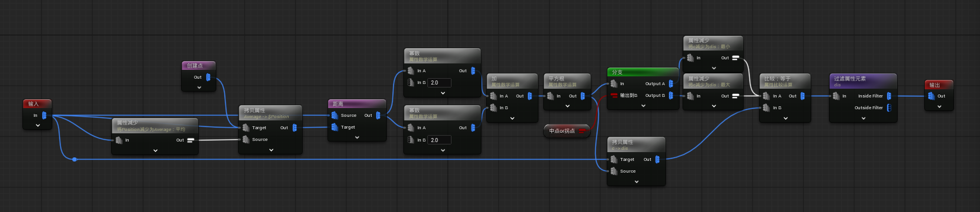The height and width of the screenshot is (212, 980).
Task: Expand the c->dis 拷贝属性 node chevron
Action: click(637, 181)
